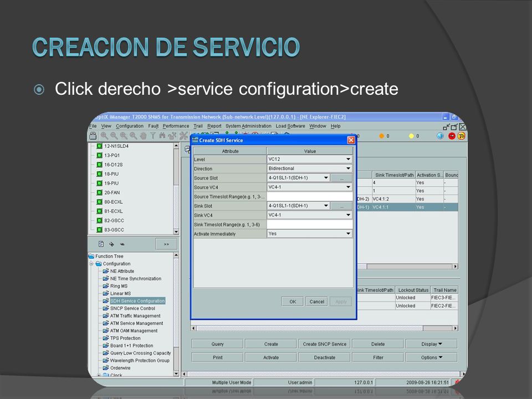Click the lock terminal toolbar icon
The height and width of the screenshot is (399, 532).
[x=93, y=136]
